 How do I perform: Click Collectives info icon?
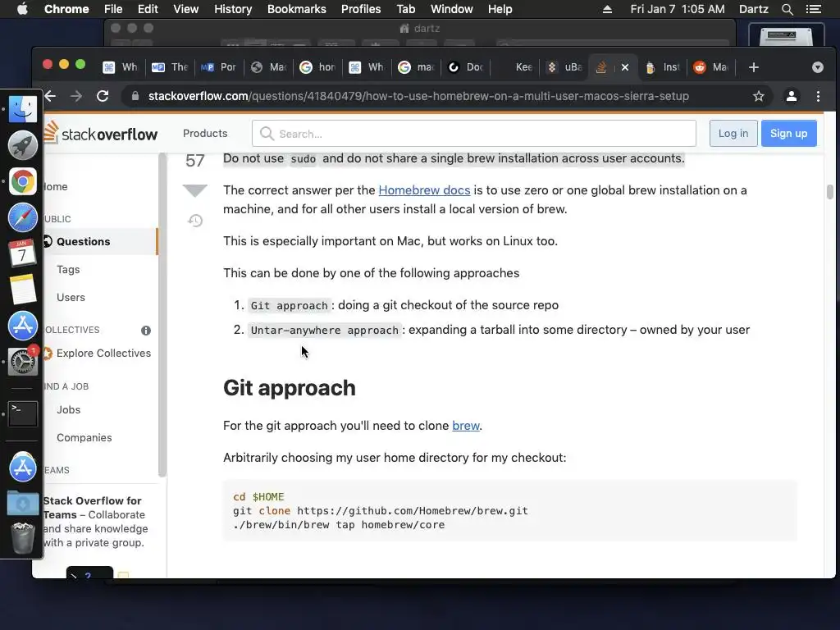click(x=146, y=331)
